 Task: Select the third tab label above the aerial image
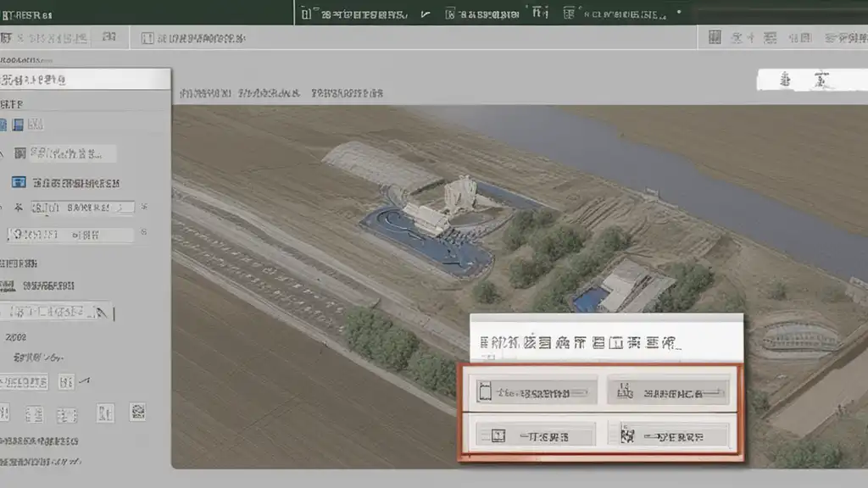[347, 93]
